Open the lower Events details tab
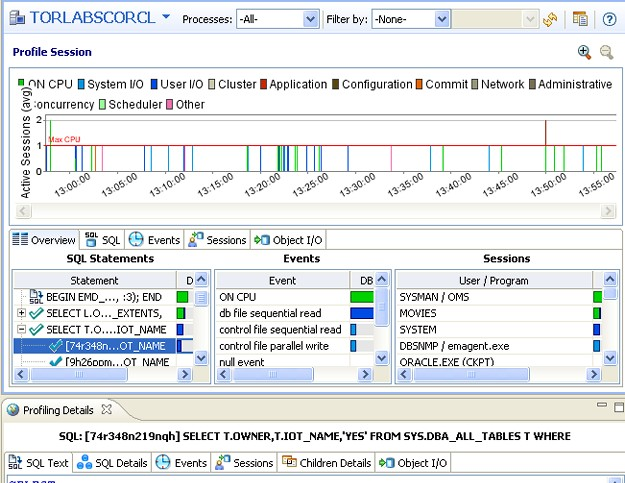Screen dimensions: 625x483 click(181, 463)
